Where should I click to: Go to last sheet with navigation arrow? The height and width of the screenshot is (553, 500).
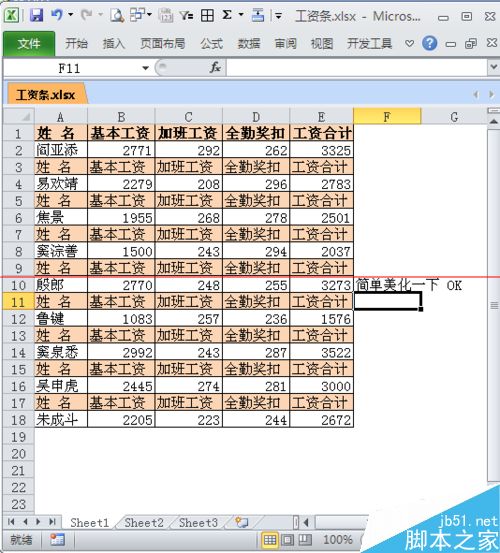[x=52, y=522]
